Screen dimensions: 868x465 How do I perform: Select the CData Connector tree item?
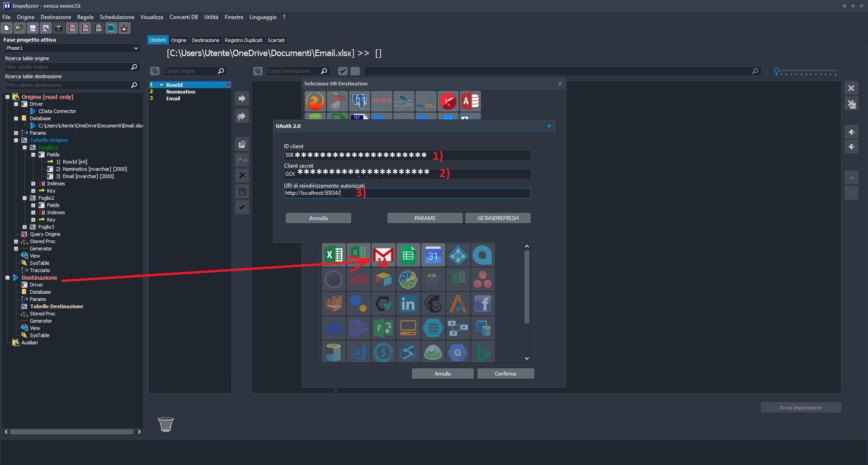(x=57, y=111)
